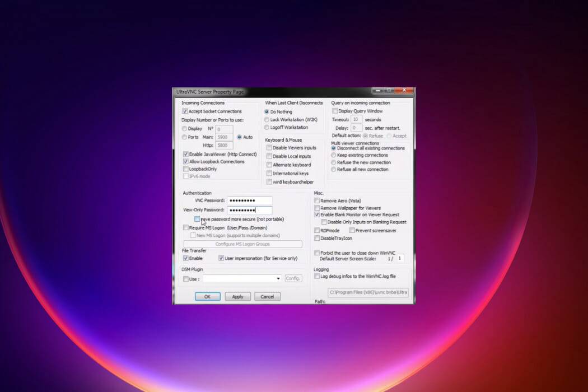Open the DSM Plugin dropdown list
Image resolution: width=588 pixels, height=392 pixels.
[x=277, y=278]
